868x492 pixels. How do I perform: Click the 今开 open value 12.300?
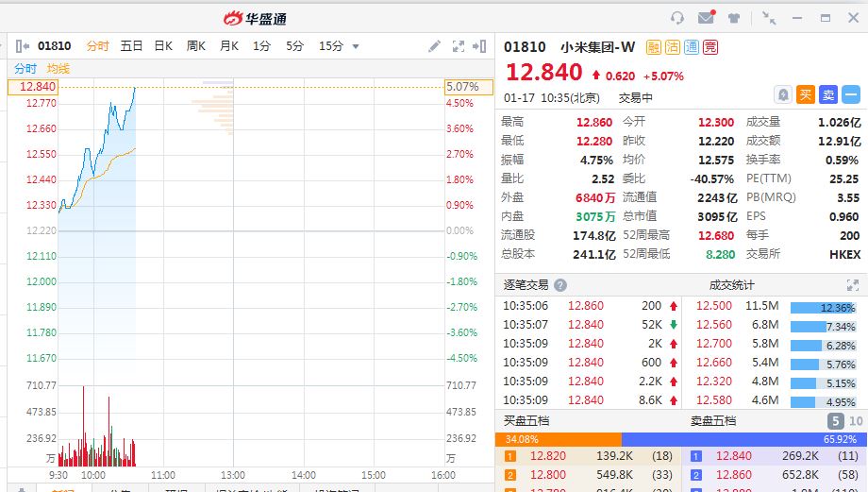tap(716, 123)
